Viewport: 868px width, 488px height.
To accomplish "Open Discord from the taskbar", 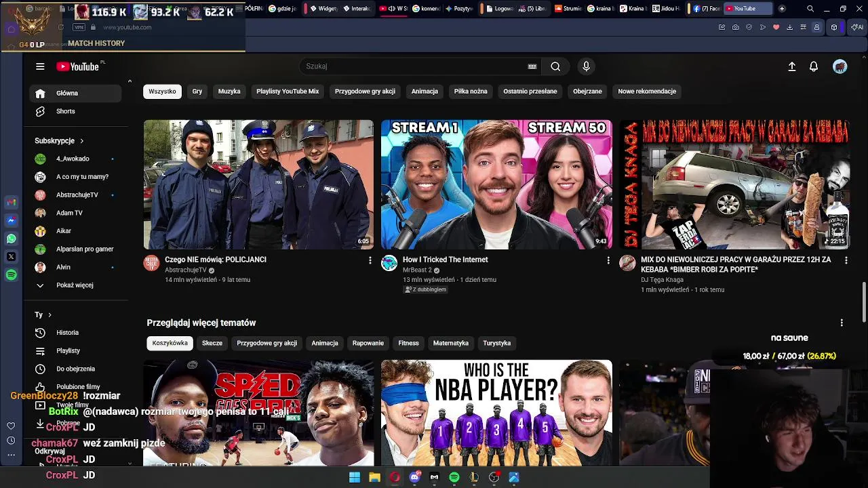I will point(414,477).
